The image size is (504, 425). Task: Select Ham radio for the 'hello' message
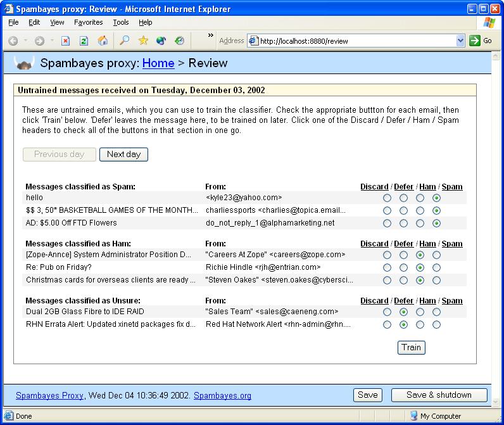click(420, 198)
